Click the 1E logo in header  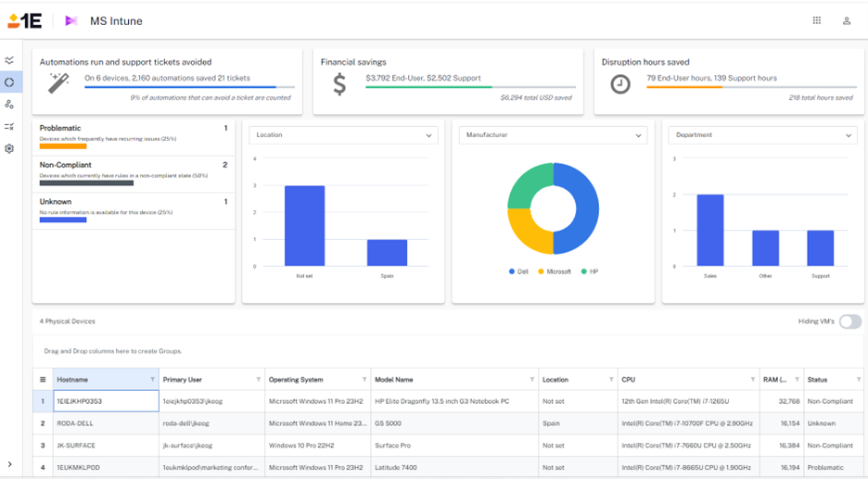point(24,20)
